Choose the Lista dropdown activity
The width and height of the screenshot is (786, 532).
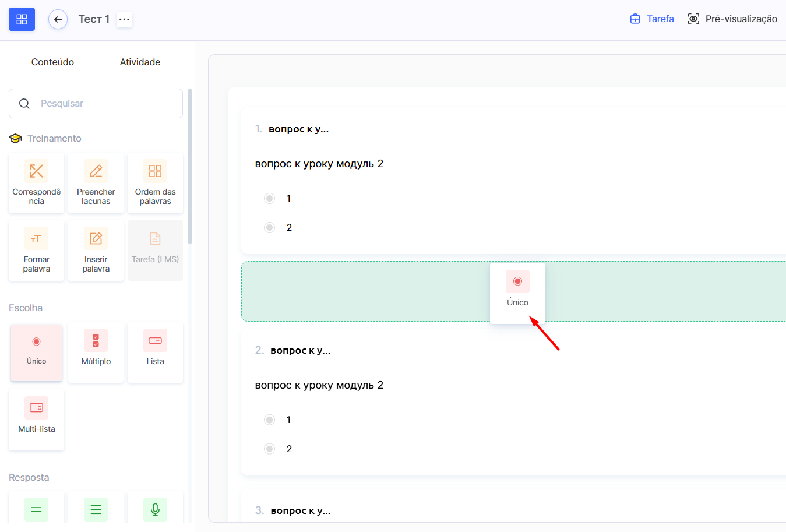point(155,352)
